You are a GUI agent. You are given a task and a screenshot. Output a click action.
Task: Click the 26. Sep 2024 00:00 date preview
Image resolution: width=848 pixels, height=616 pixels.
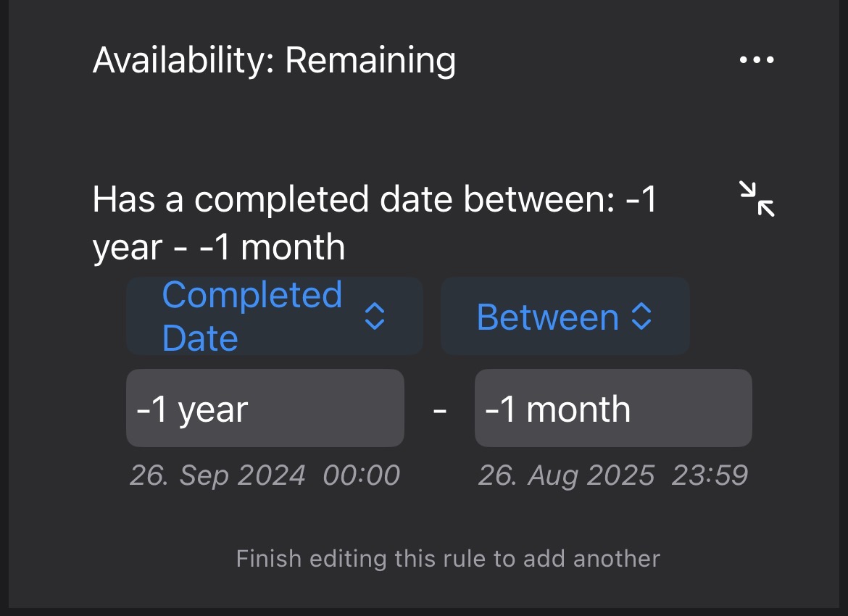(x=265, y=475)
